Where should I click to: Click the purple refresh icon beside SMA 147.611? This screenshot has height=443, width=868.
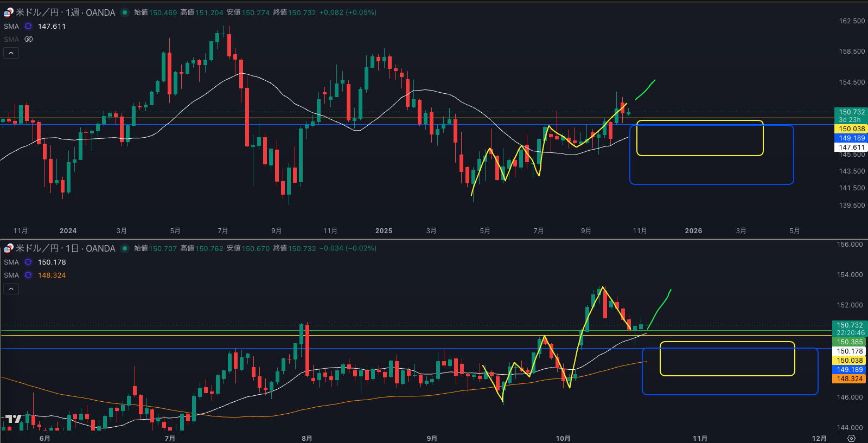click(28, 26)
